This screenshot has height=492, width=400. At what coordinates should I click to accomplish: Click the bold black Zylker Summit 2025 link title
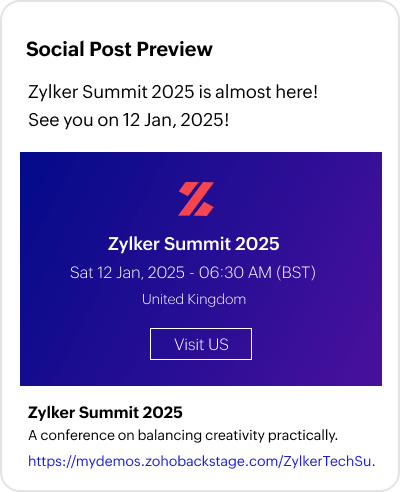[105, 412]
